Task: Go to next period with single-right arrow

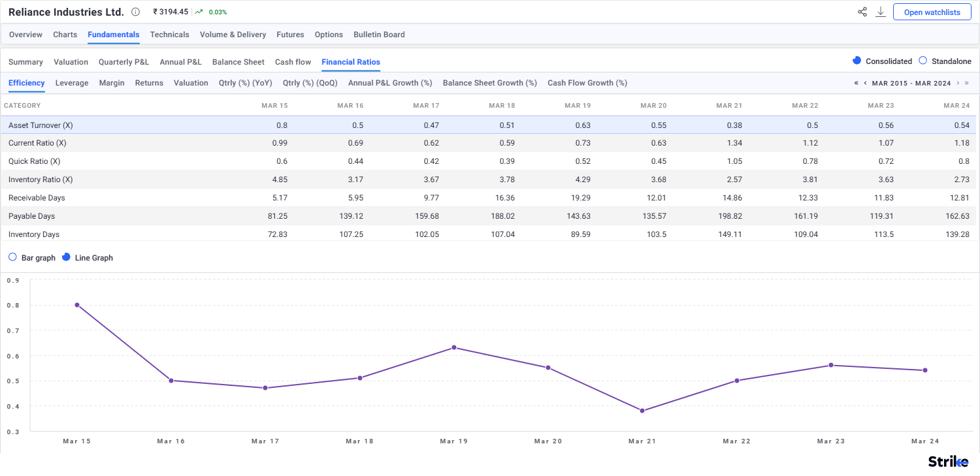Action: (x=958, y=83)
